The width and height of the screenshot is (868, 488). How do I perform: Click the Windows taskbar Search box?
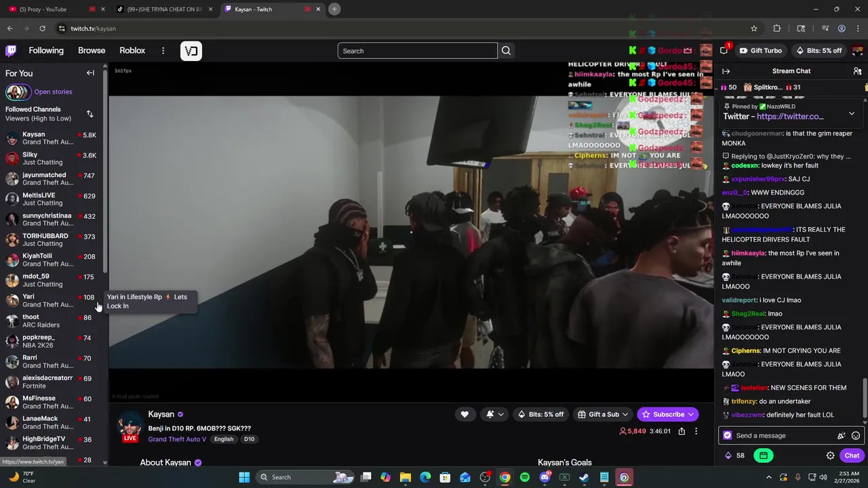point(304,477)
